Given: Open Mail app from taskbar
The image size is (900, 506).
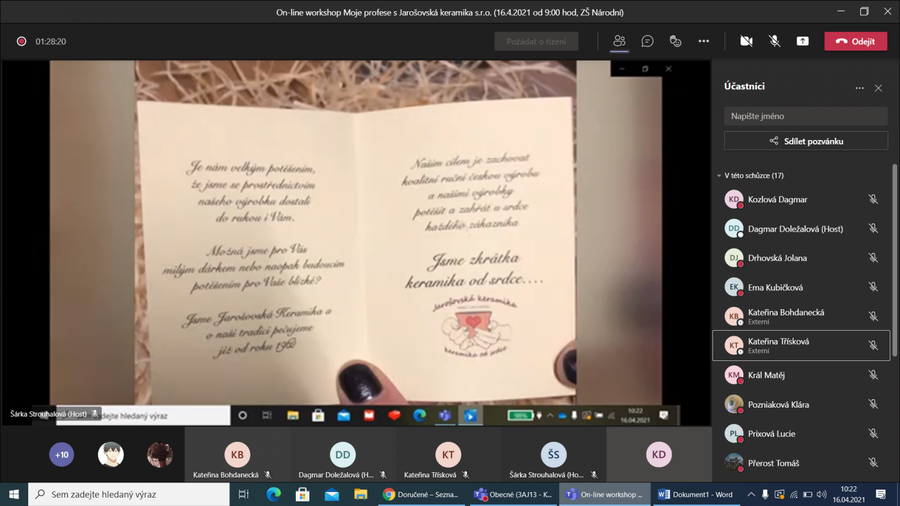Looking at the screenshot, I should point(332,494).
